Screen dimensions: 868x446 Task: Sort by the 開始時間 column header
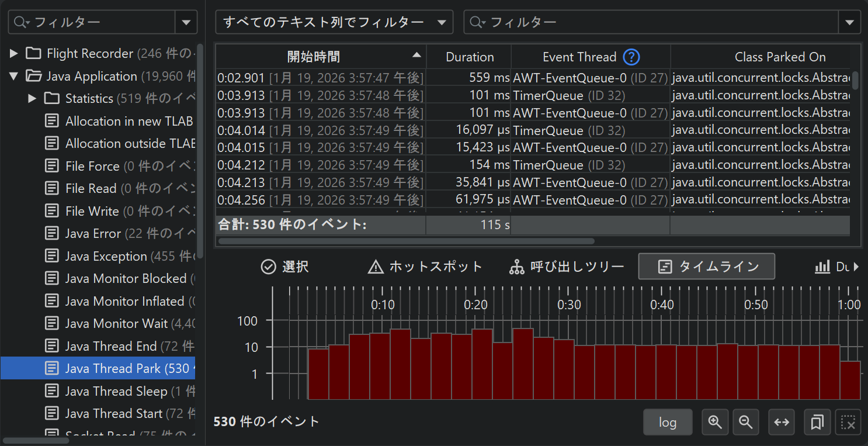[x=314, y=57]
